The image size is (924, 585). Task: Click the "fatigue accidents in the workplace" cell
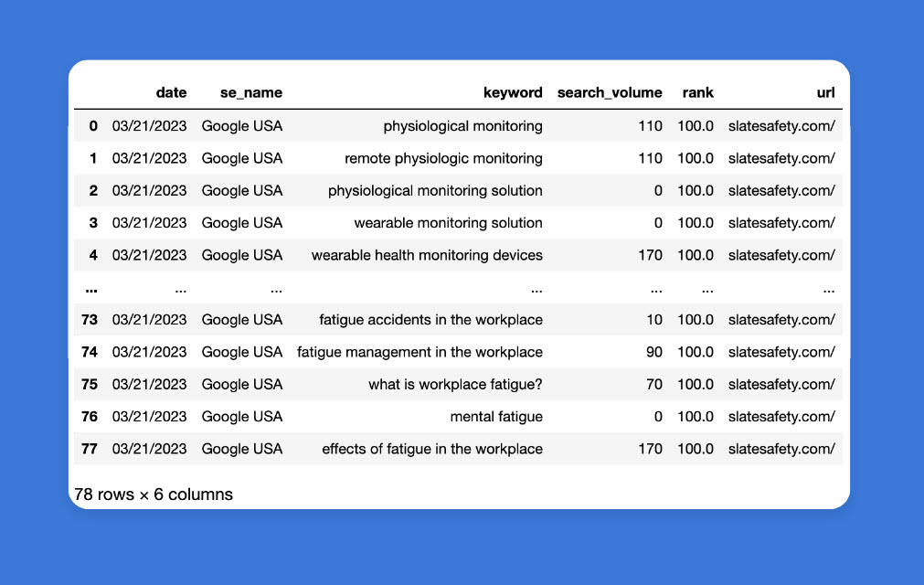coord(430,320)
